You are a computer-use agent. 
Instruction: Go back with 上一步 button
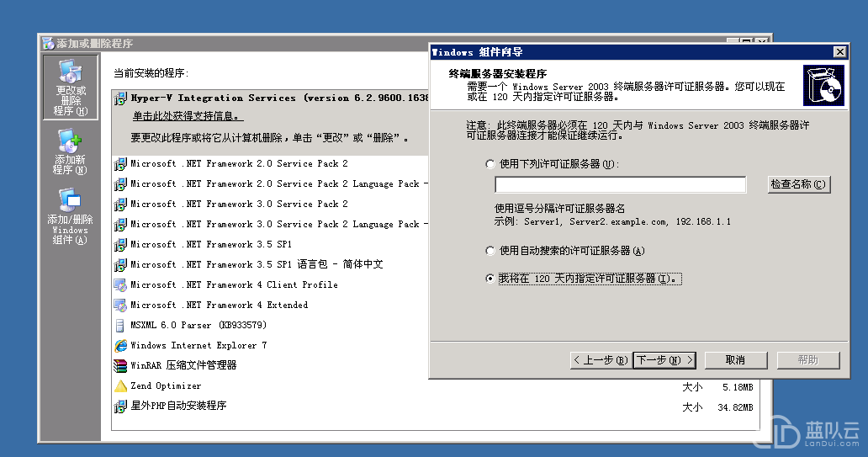click(601, 360)
